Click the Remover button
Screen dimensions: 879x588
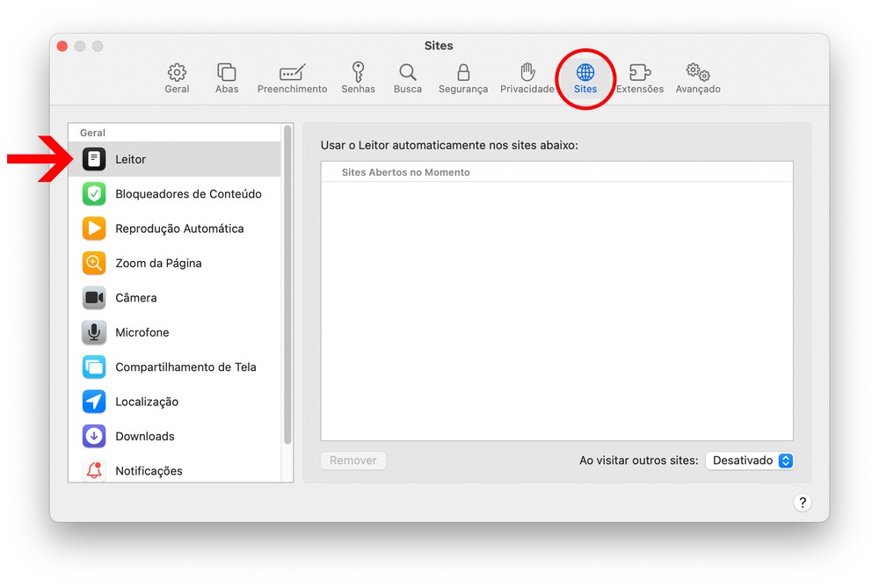click(353, 461)
